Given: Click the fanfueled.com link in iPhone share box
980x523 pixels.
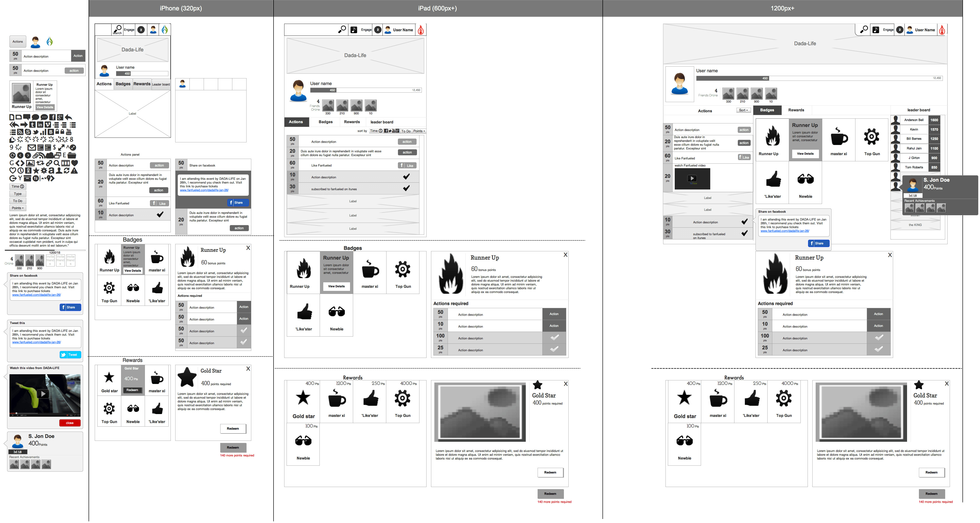Looking at the screenshot, I should (204, 190).
